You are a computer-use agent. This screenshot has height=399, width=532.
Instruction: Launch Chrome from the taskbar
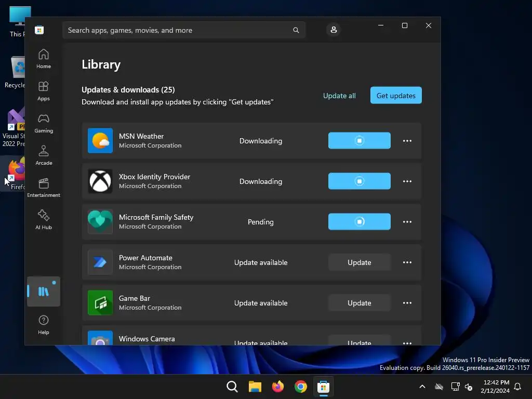click(x=301, y=387)
